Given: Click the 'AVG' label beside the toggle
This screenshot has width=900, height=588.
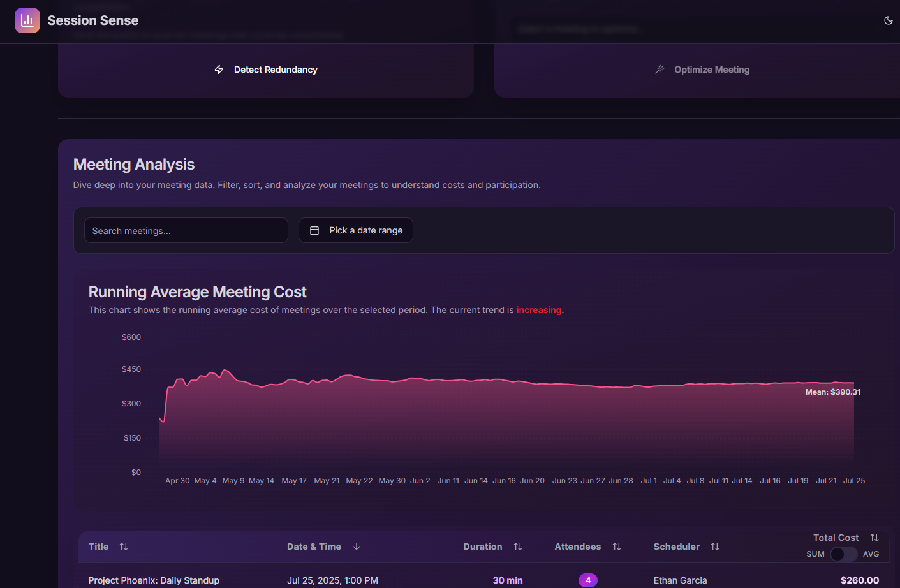Looking at the screenshot, I should pyautogui.click(x=871, y=554).
